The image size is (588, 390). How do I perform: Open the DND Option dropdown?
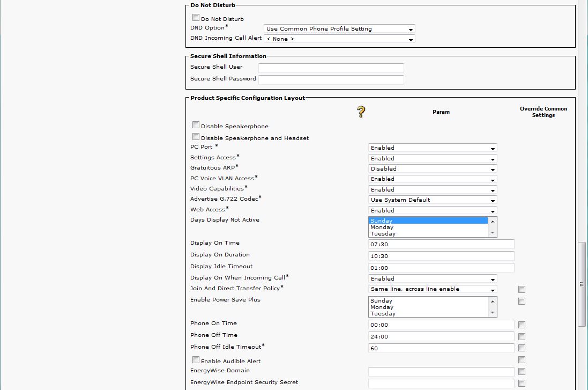pos(339,29)
